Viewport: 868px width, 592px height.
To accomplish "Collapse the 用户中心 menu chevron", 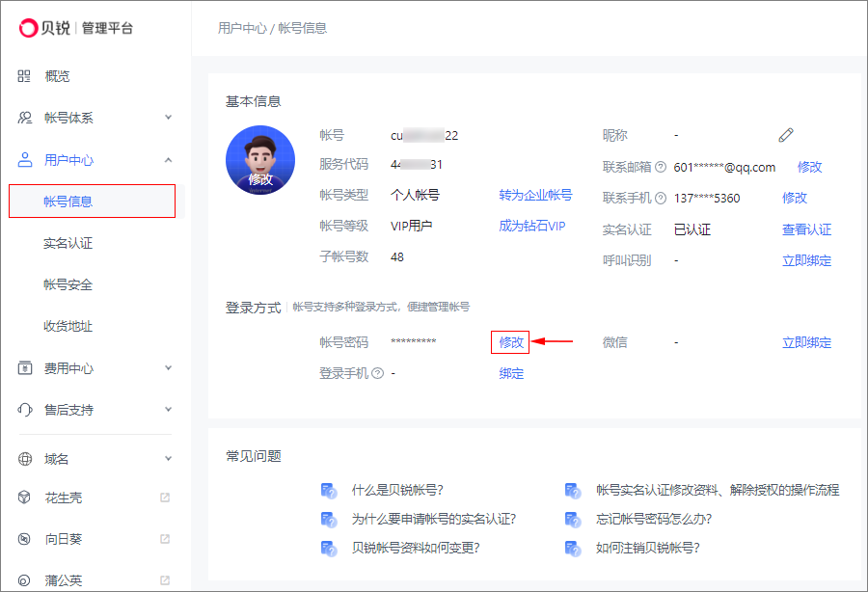I will (x=168, y=160).
